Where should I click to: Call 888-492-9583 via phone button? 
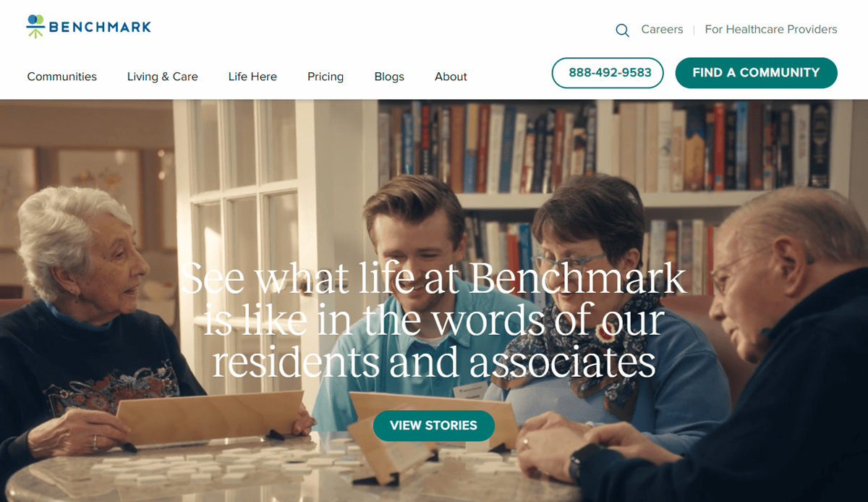(x=608, y=73)
